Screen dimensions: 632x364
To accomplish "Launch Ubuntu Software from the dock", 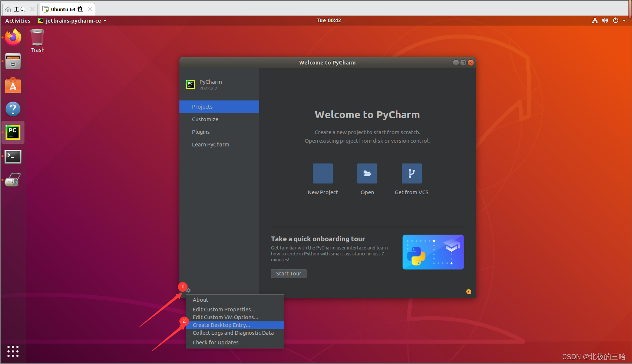I will pyautogui.click(x=13, y=85).
